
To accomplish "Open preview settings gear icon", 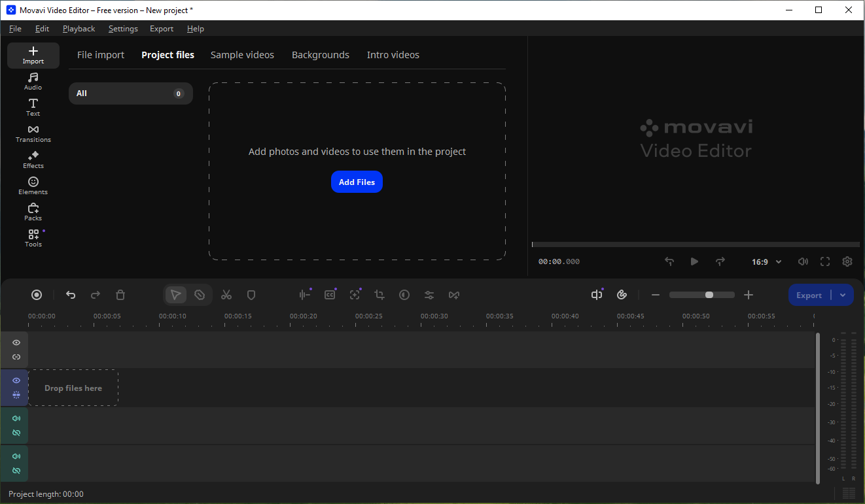I will [847, 261].
